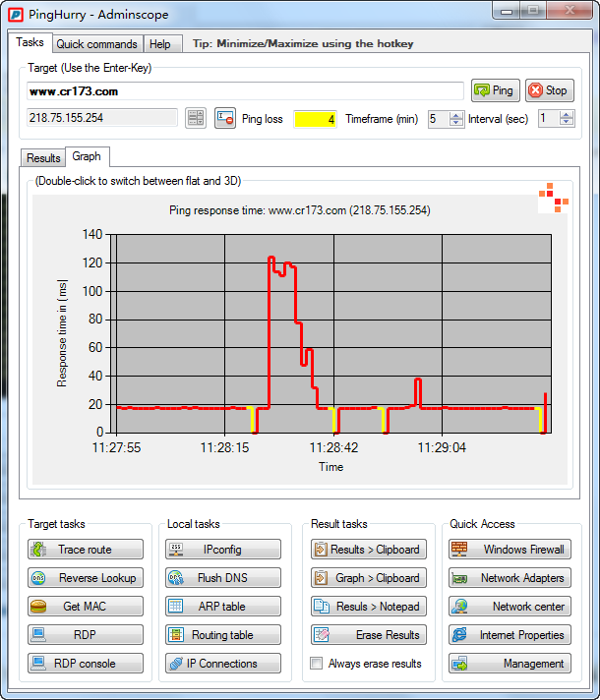Stop pinging with the Stop button
600x700 pixels.
pos(550,90)
